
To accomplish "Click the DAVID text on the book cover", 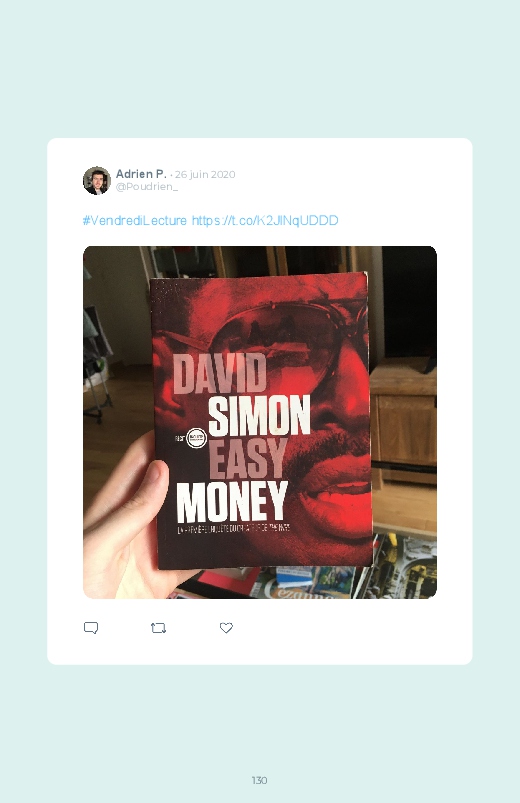I will pos(220,374).
